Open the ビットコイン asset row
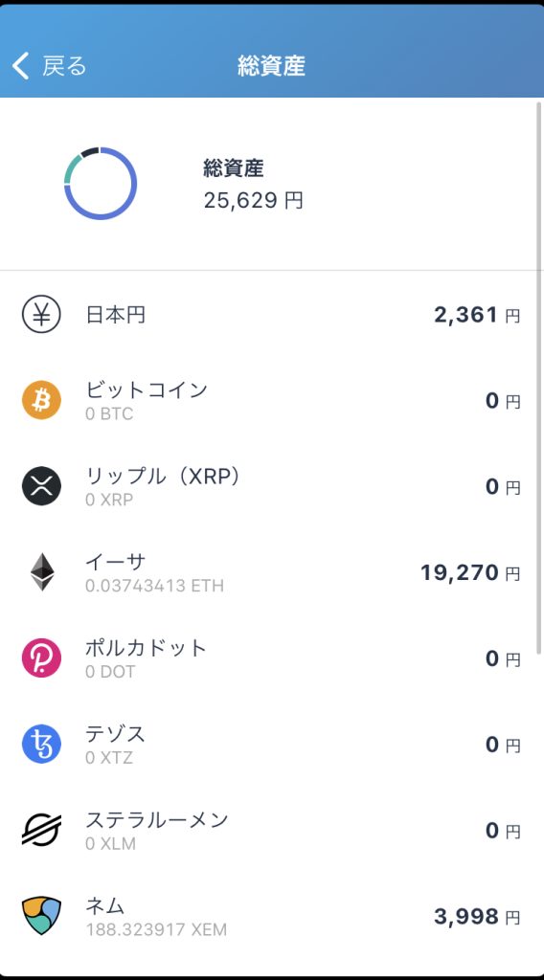 [272, 400]
